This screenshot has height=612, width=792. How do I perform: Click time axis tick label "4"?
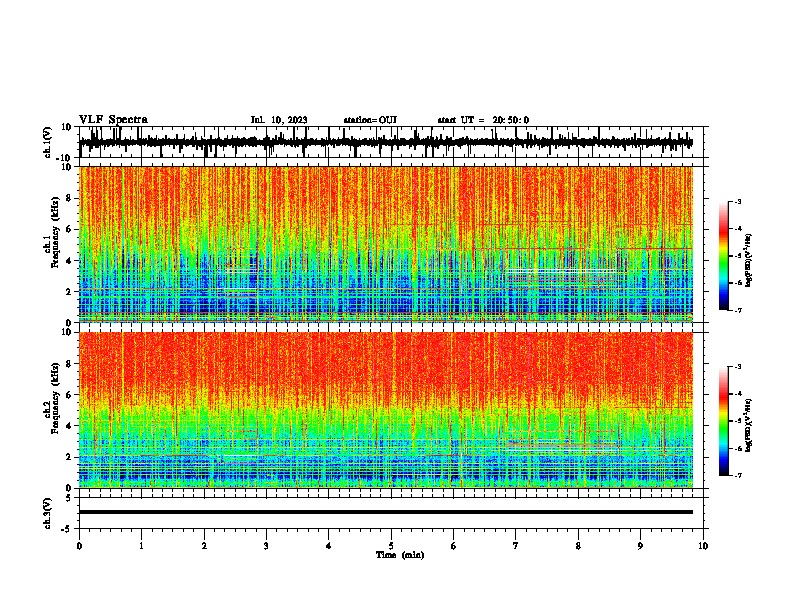(x=329, y=546)
